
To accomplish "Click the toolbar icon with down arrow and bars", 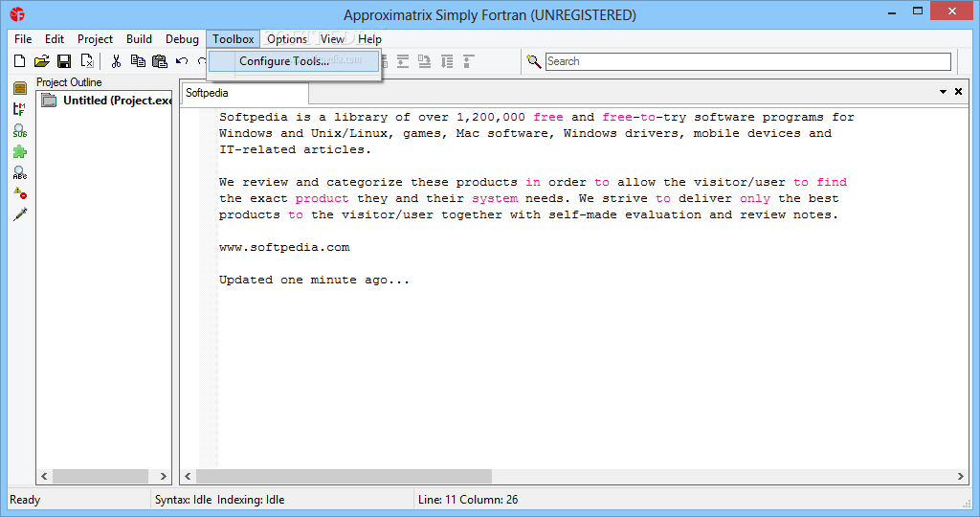I will (x=446, y=61).
